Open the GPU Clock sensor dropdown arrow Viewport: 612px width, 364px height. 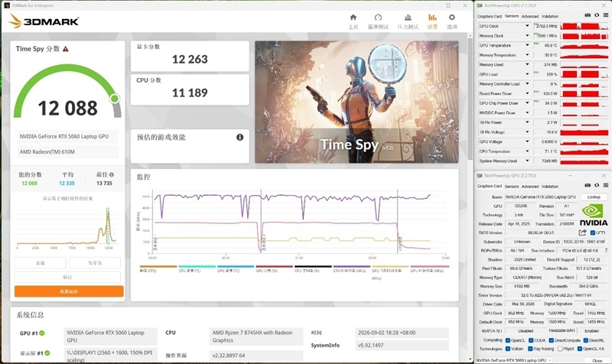[527, 26]
